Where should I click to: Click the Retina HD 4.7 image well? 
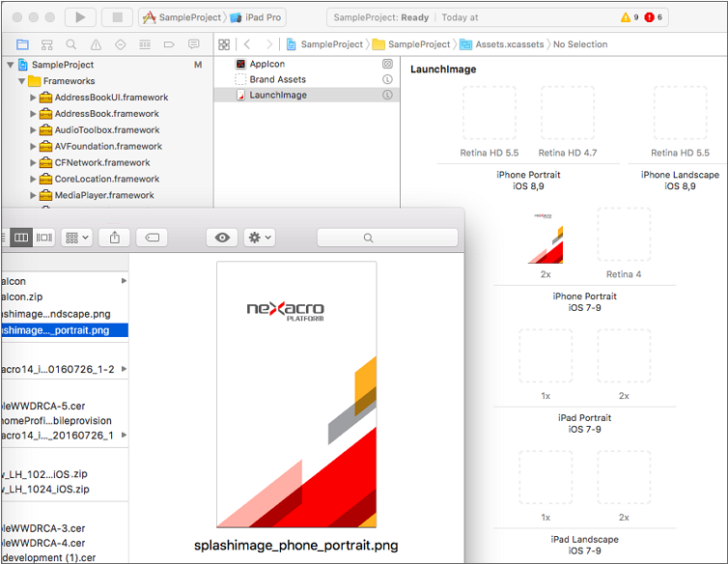[568, 113]
